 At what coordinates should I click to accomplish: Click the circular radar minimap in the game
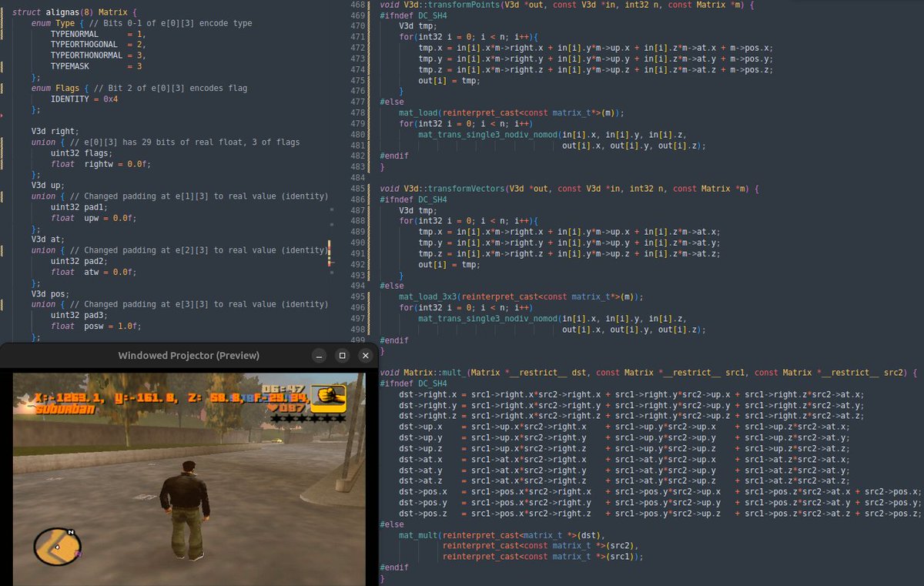57,545
